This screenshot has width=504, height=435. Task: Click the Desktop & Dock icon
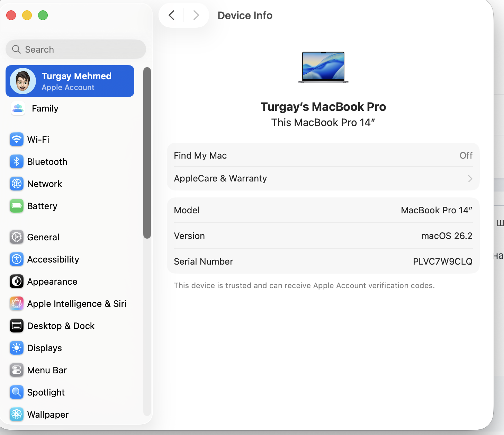point(17,326)
